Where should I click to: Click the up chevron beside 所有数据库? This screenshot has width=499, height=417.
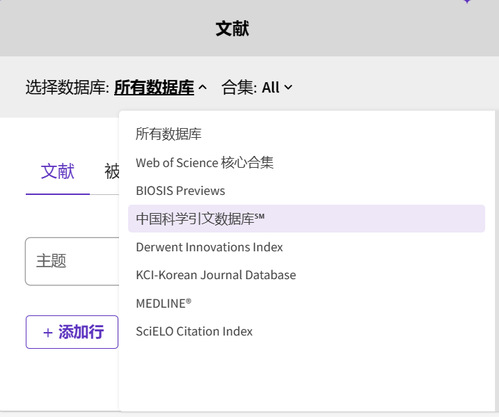click(202, 88)
